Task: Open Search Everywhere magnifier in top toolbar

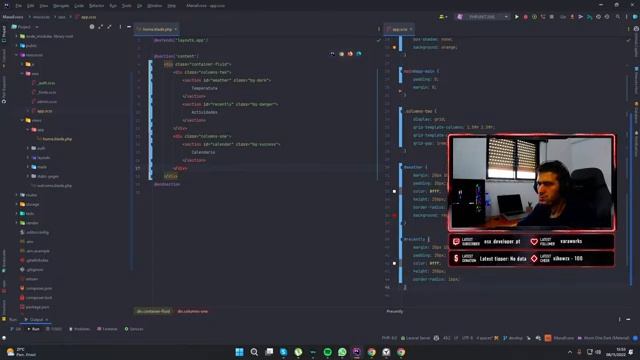Action: coord(618,17)
